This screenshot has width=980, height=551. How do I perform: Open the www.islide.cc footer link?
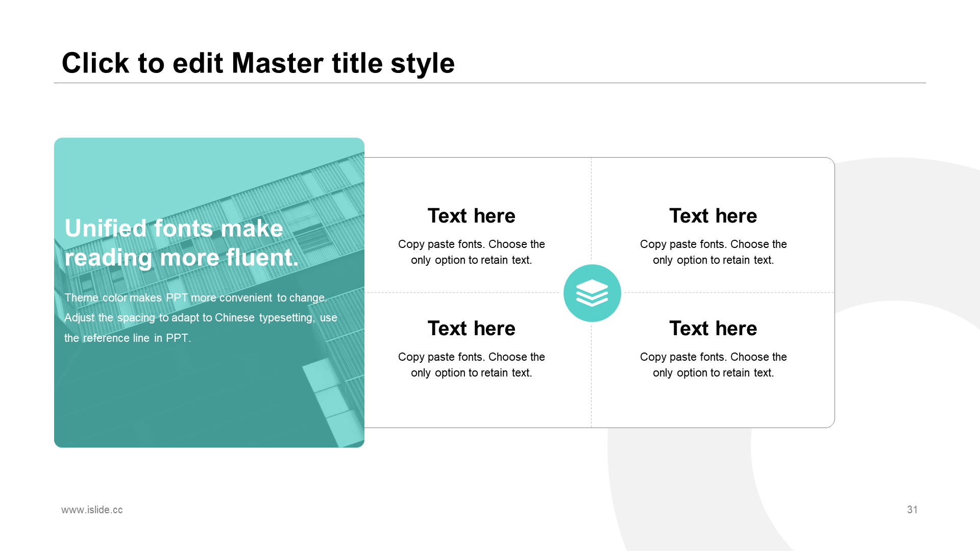pos(92,510)
